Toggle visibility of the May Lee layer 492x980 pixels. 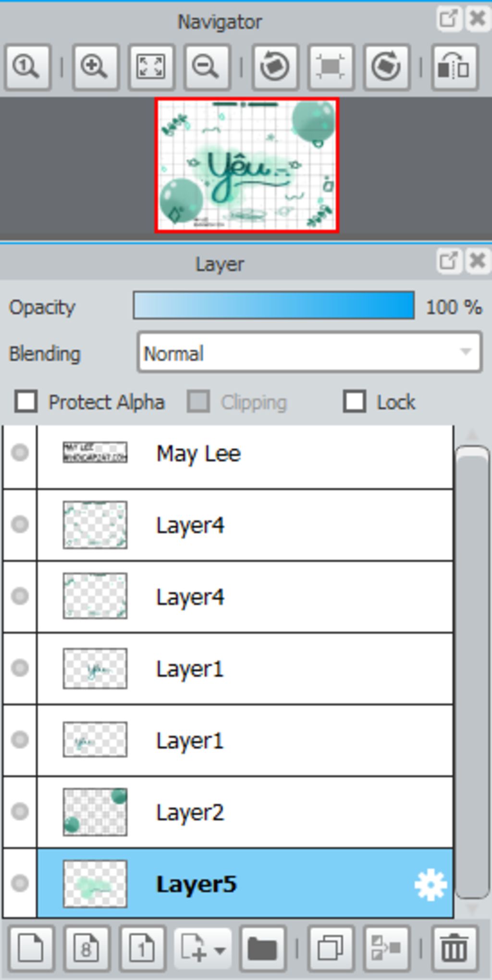[20, 453]
